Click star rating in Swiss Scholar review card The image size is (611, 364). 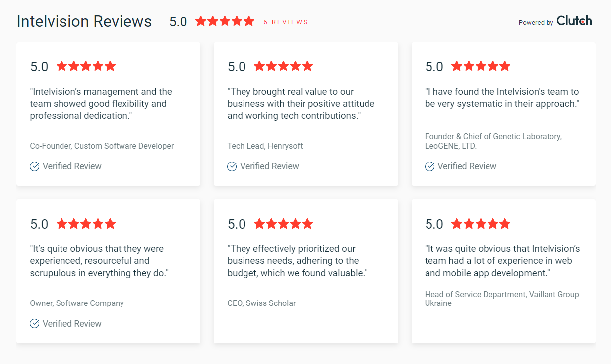click(284, 224)
